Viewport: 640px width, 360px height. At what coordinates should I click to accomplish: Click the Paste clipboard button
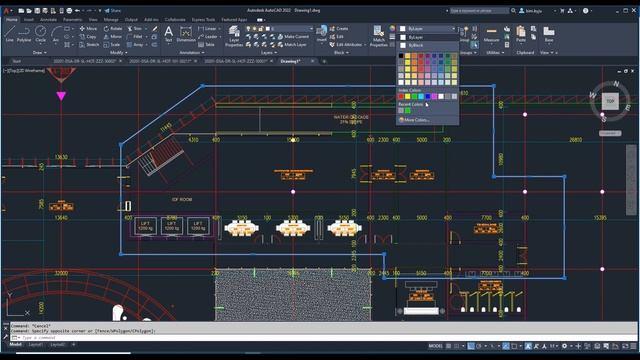pyautogui.click(x=521, y=34)
